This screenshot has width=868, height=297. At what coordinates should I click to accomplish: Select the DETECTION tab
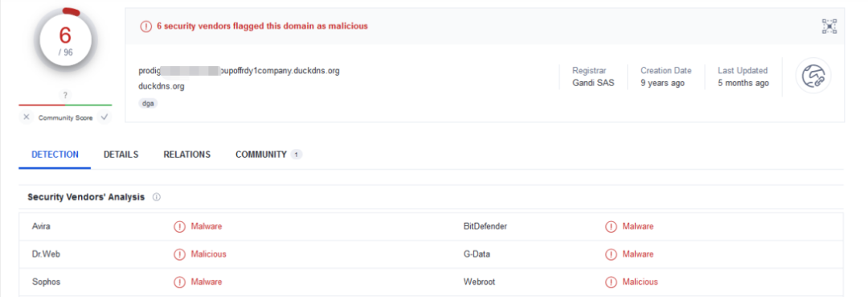click(x=55, y=155)
